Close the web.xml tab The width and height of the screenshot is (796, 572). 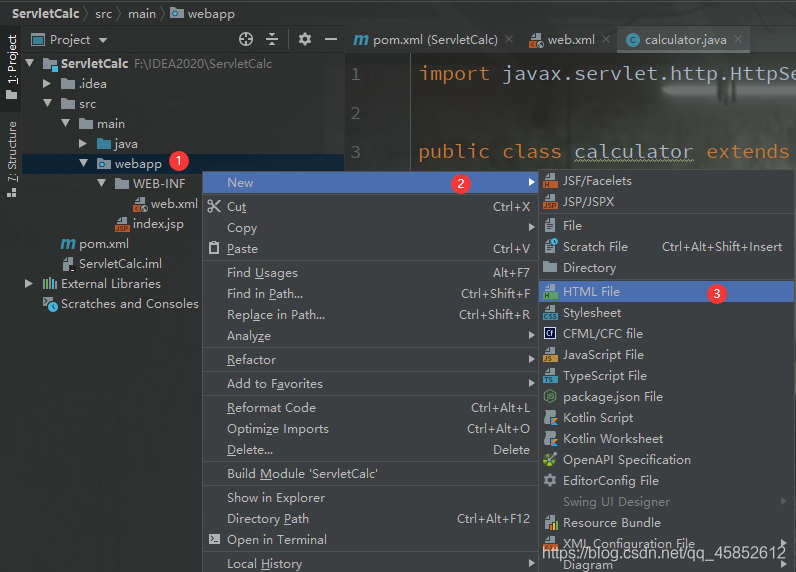606,39
